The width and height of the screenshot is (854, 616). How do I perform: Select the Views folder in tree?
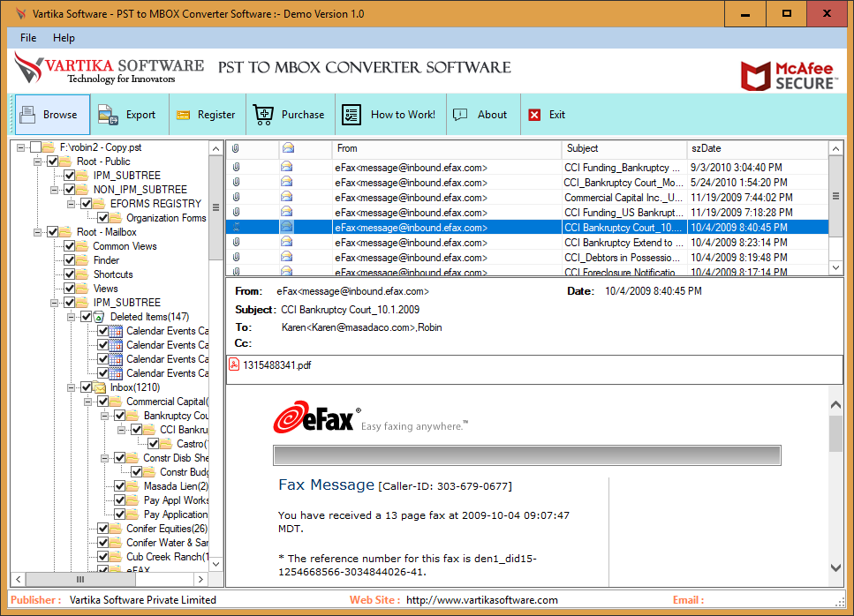[x=106, y=289]
